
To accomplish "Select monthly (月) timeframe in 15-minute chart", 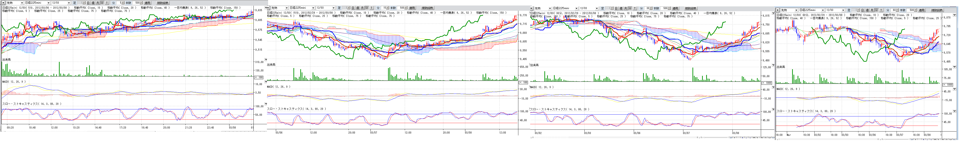I will 362,8.
